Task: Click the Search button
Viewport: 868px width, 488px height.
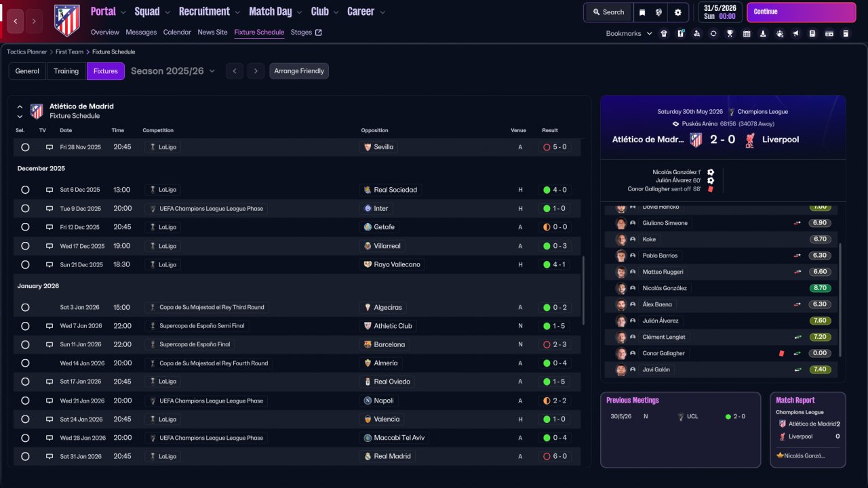Action: point(608,12)
